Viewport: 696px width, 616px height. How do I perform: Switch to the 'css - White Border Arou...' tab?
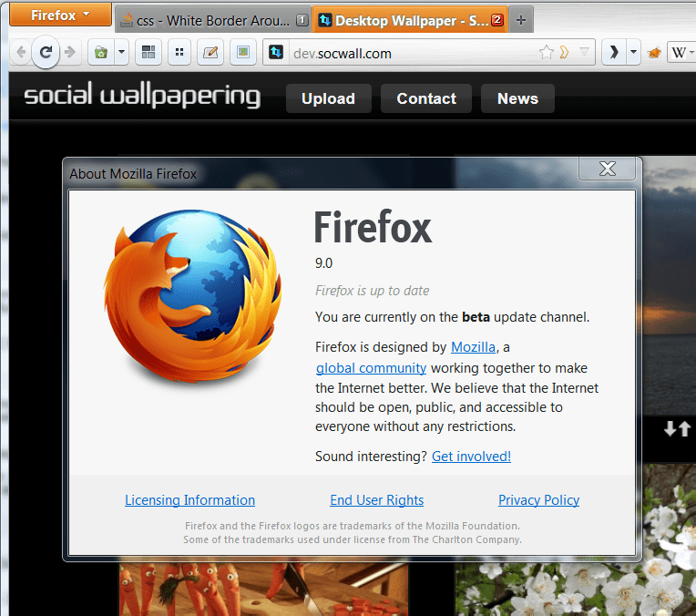coord(213,20)
